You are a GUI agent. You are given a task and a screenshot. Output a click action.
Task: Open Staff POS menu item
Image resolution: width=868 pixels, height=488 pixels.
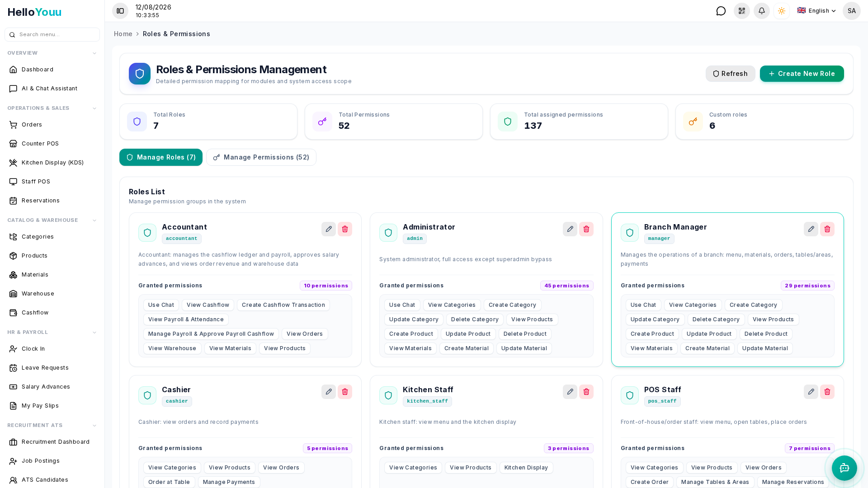pos(52,182)
